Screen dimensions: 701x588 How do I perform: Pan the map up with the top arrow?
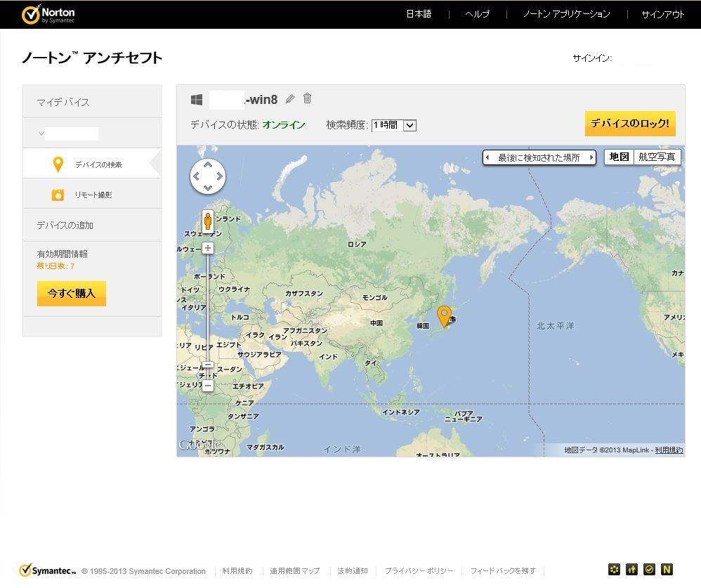click(x=208, y=165)
